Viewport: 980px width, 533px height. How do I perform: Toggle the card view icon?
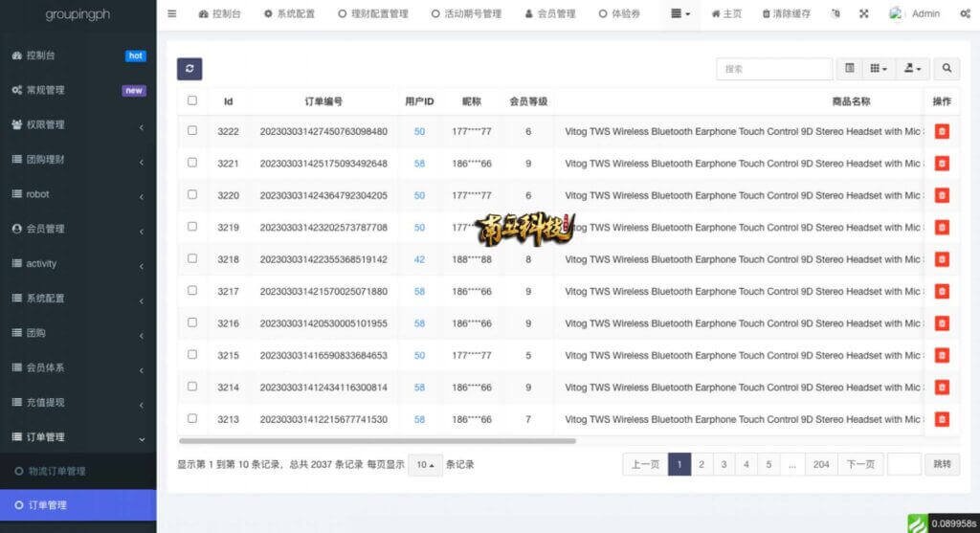tap(849, 69)
